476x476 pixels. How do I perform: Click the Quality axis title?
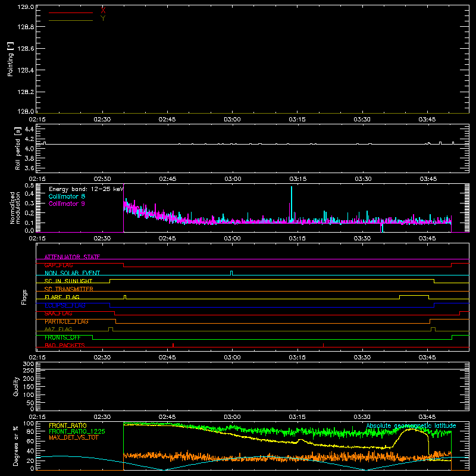click(16, 387)
